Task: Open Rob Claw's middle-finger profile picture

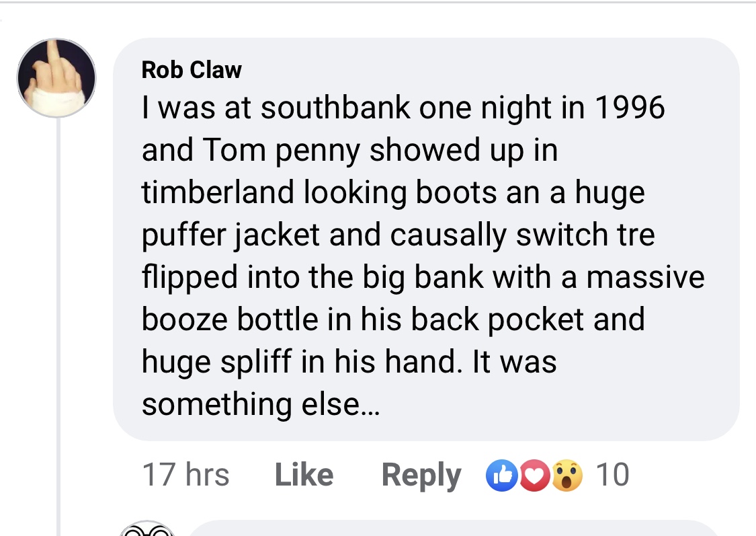Action: coord(56,77)
